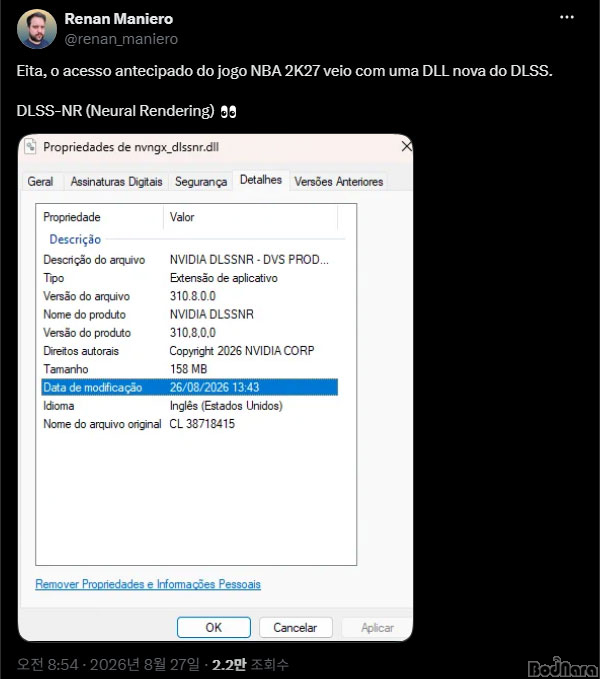This screenshot has height=679, width=600.
Task: Confirm with the OK button
Action: click(214, 627)
